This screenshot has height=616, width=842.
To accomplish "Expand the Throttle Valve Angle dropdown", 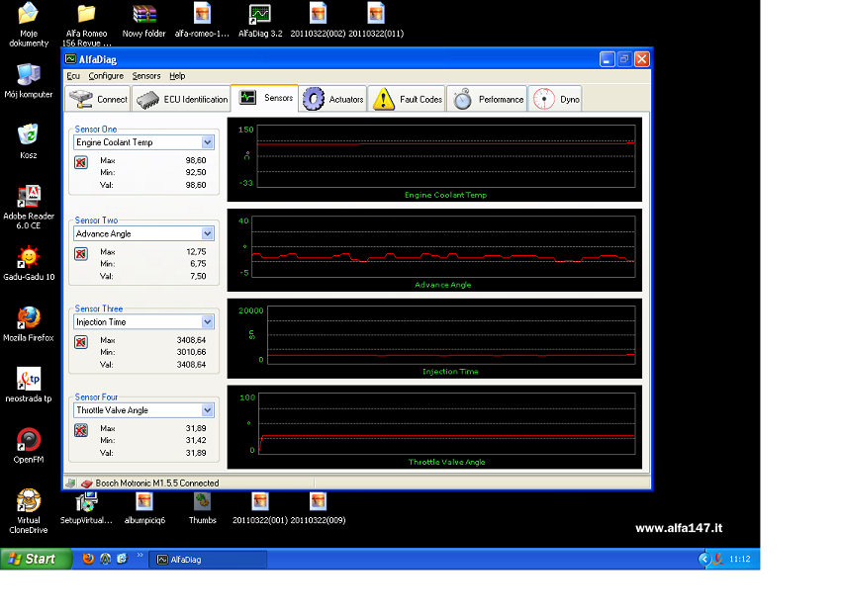I will coord(207,410).
